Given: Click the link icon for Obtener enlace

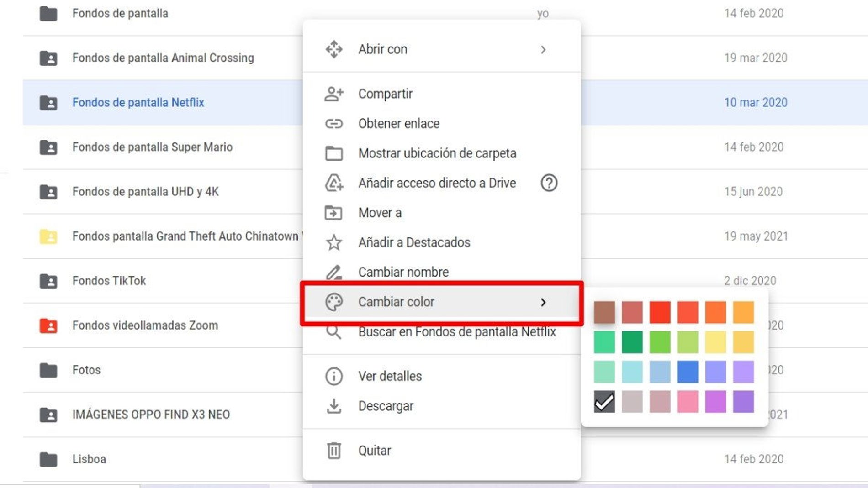Looking at the screenshot, I should click(333, 124).
